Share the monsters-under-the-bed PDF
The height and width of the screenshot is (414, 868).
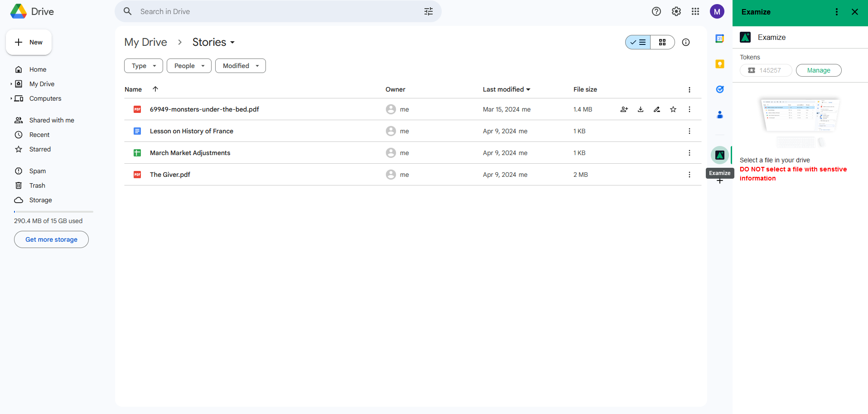(x=624, y=109)
